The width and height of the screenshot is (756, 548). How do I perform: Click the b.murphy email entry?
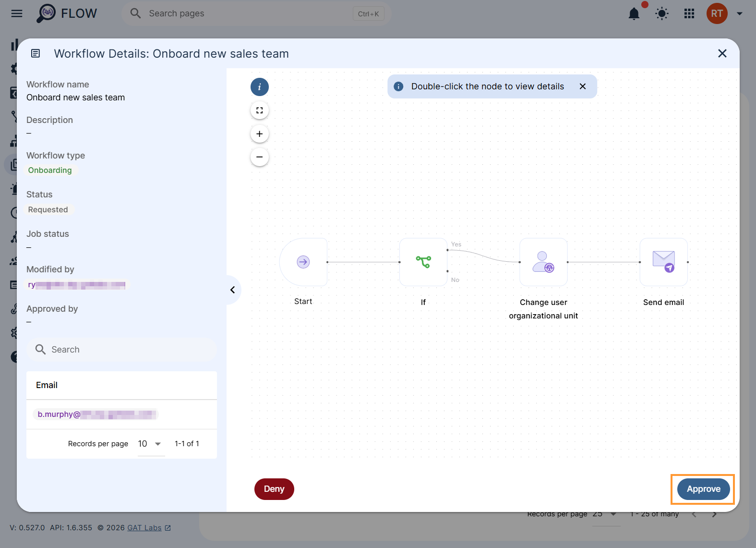click(x=96, y=414)
